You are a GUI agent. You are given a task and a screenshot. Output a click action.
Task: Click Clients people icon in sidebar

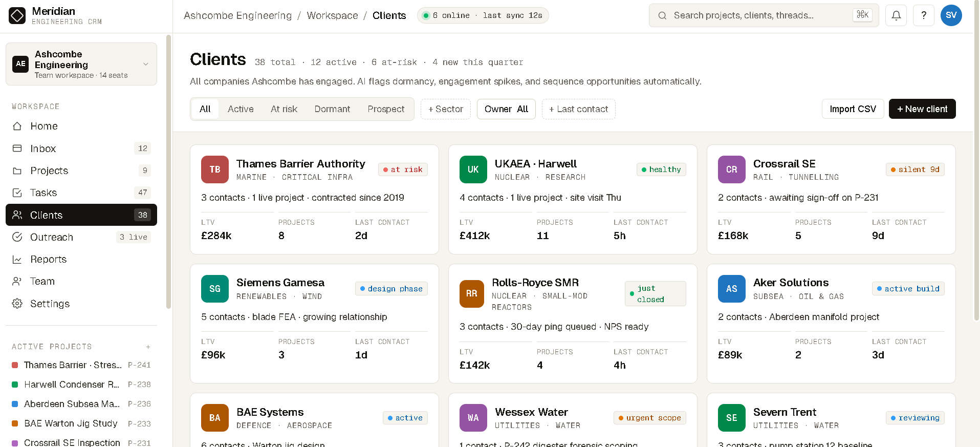coord(17,215)
